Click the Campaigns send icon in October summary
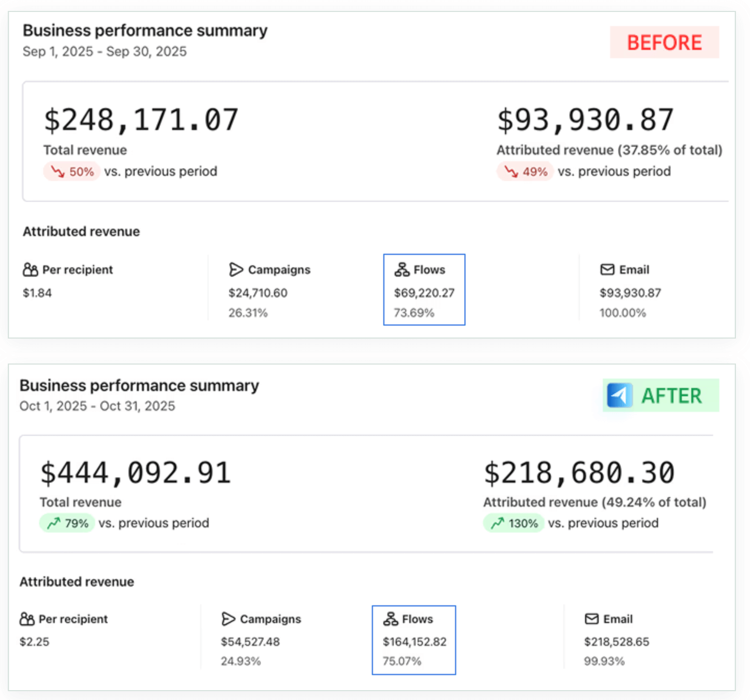This screenshot has height=700, width=750. 228,619
